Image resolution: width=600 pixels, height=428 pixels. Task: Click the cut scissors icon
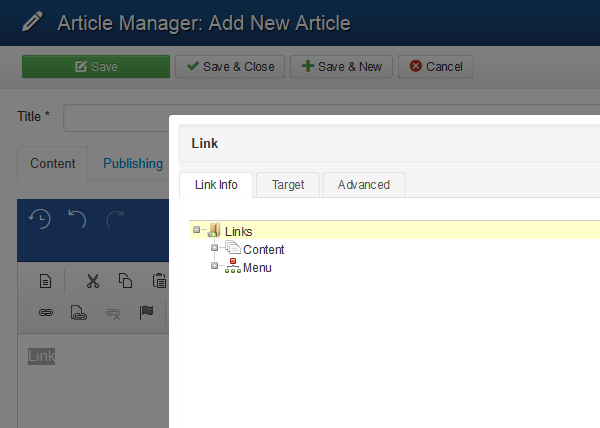(93, 281)
